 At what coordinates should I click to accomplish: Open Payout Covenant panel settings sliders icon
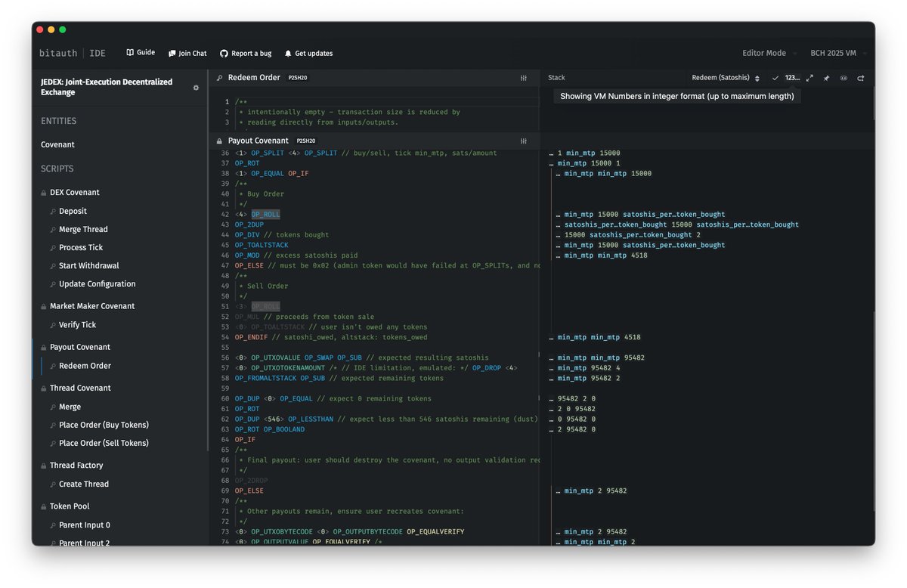click(523, 141)
